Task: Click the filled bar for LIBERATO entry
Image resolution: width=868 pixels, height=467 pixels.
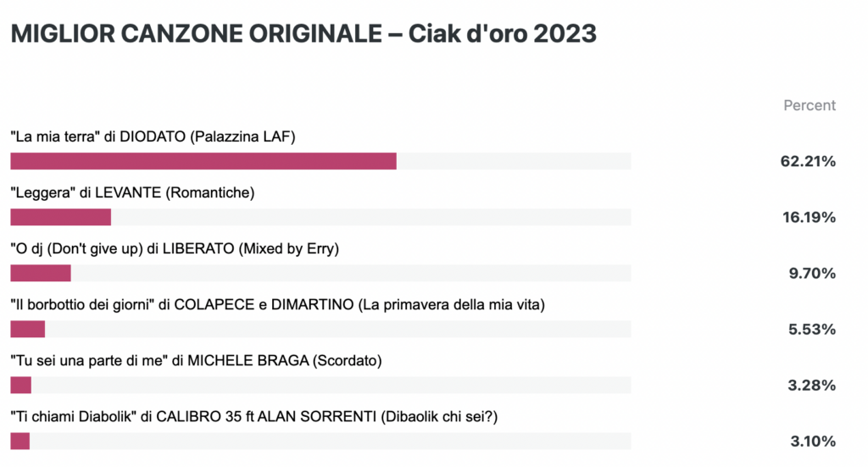Action: point(41,273)
